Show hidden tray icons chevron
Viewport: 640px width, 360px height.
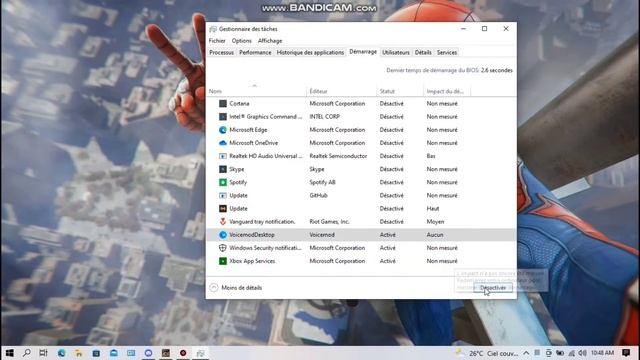[527, 353]
